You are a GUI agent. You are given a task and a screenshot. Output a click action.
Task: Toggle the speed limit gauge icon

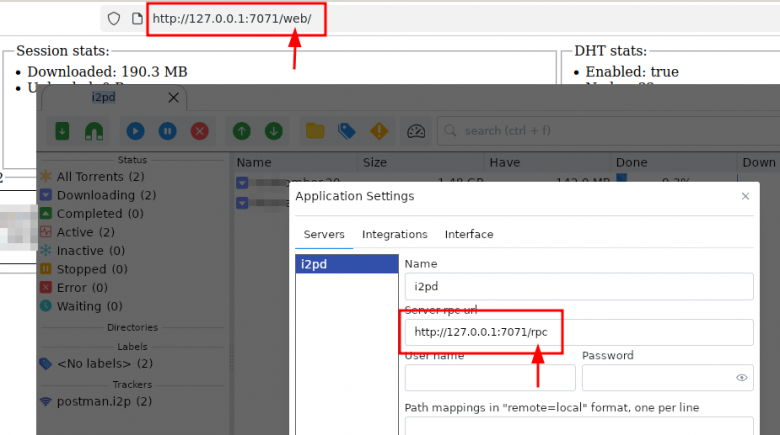point(416,131)
